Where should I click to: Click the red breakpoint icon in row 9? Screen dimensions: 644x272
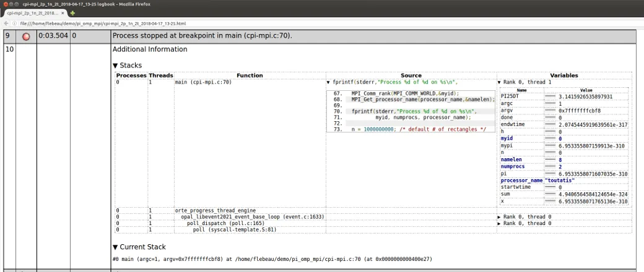click(26, 36)
